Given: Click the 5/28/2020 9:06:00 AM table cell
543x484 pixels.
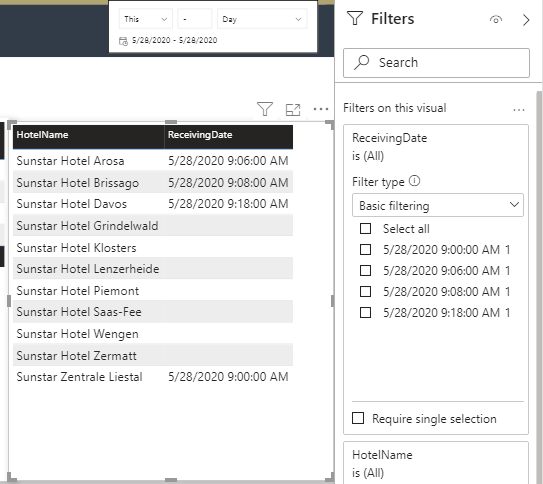Looking at the screenshot, I should 228,161.
